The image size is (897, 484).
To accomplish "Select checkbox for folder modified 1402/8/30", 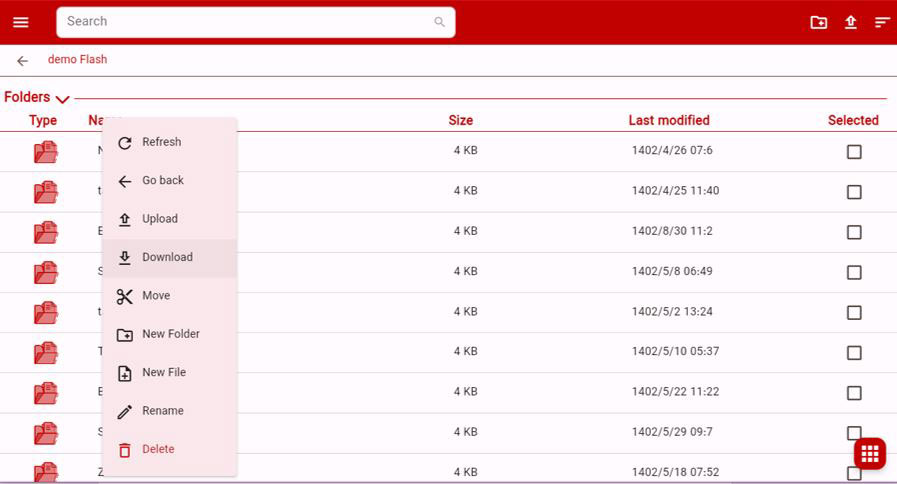I will point(854,232).
